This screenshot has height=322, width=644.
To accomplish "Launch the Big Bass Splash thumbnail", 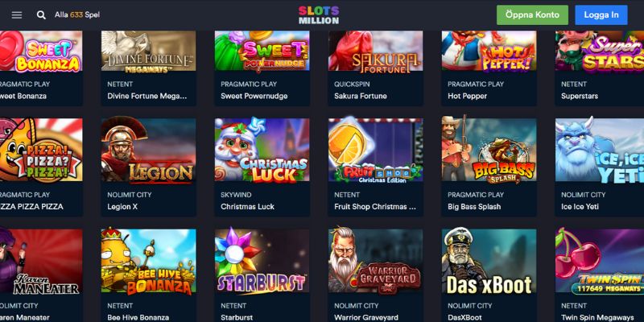I will [x=489, y=150].
